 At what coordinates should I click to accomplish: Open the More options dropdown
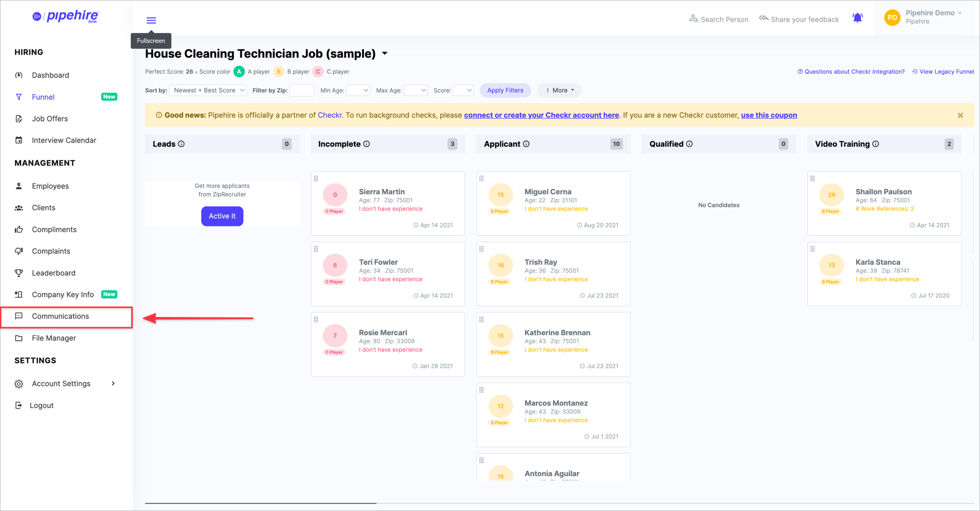pyautogui.click(x=560, y=91)
